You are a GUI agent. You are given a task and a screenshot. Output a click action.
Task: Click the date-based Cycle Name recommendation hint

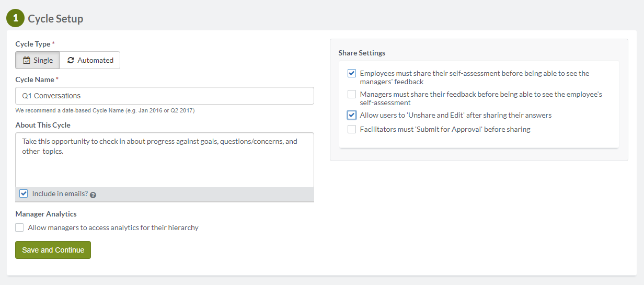tap(105, 110)
